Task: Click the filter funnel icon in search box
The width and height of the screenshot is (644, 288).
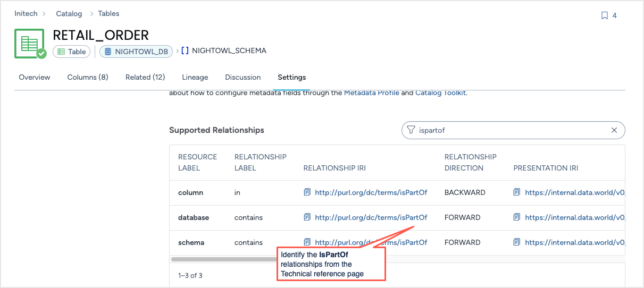Action: (x=411, y=130)
